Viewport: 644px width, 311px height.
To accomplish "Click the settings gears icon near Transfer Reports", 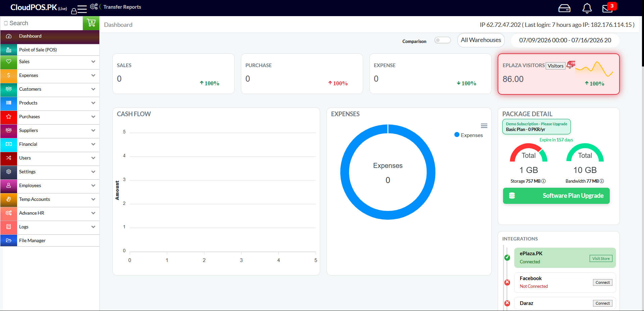I will coord(94,6).
